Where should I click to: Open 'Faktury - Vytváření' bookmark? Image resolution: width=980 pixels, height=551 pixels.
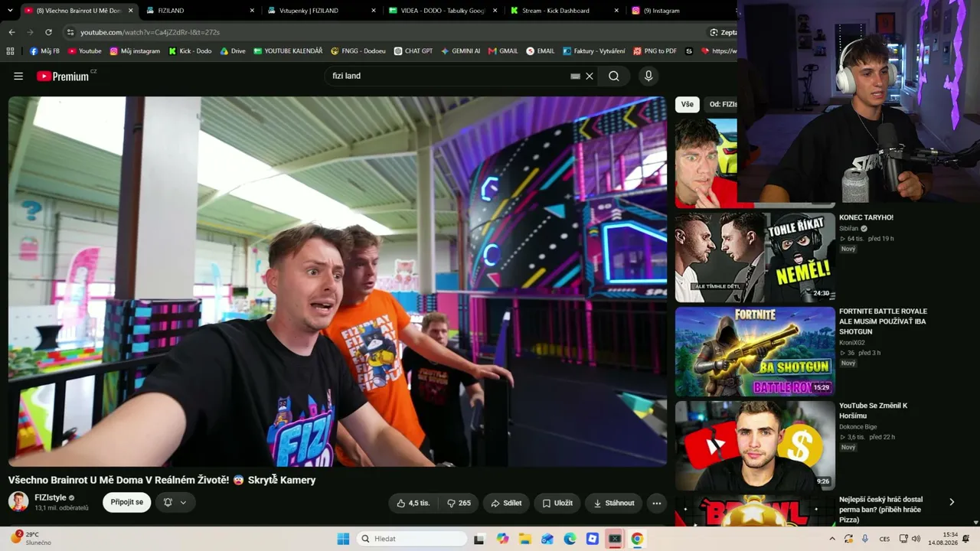[594, 51]
